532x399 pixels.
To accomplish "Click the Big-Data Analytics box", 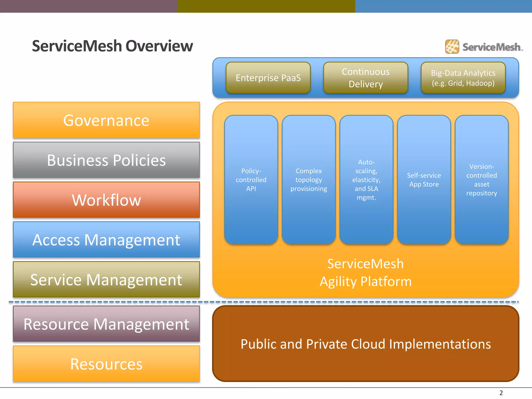I will [x=463, y=78].
